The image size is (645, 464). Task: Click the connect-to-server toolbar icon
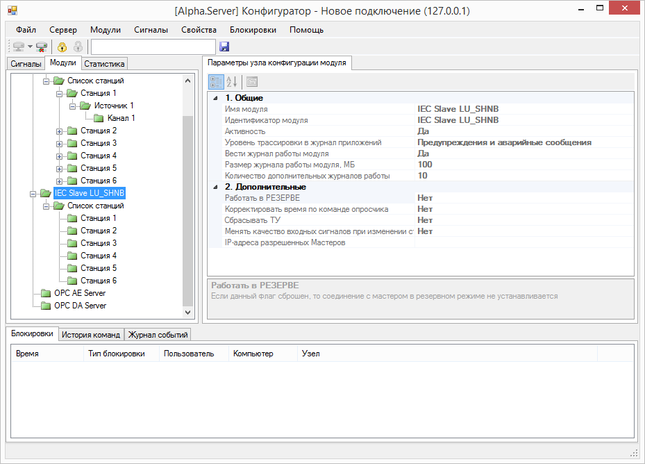(19, 46)
